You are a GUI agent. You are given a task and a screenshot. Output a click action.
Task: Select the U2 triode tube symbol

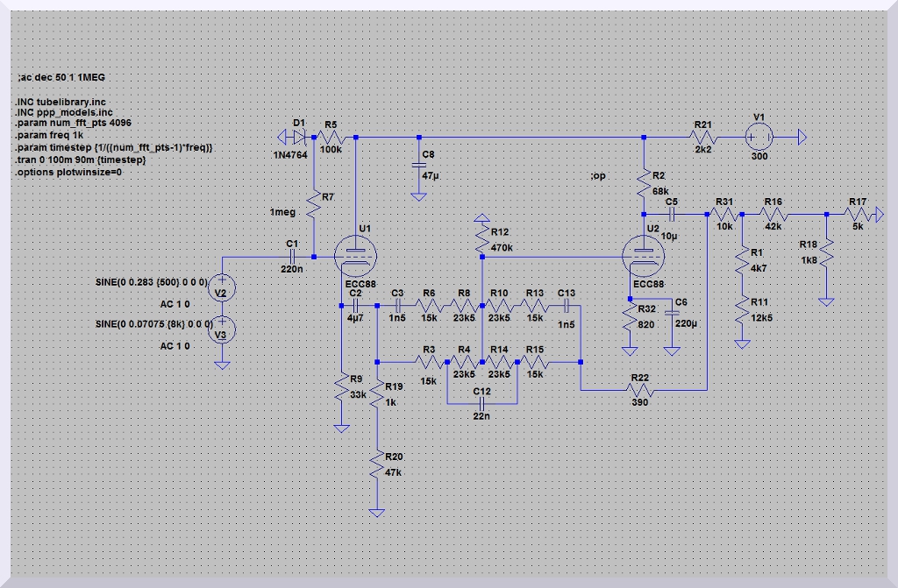point(644,256)
